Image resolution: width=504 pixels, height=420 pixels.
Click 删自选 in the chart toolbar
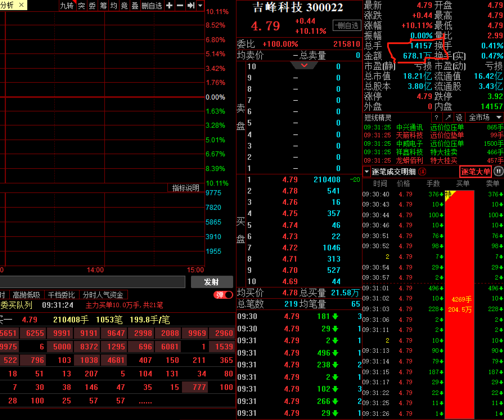pyautogui.click(x=152, y=6)
